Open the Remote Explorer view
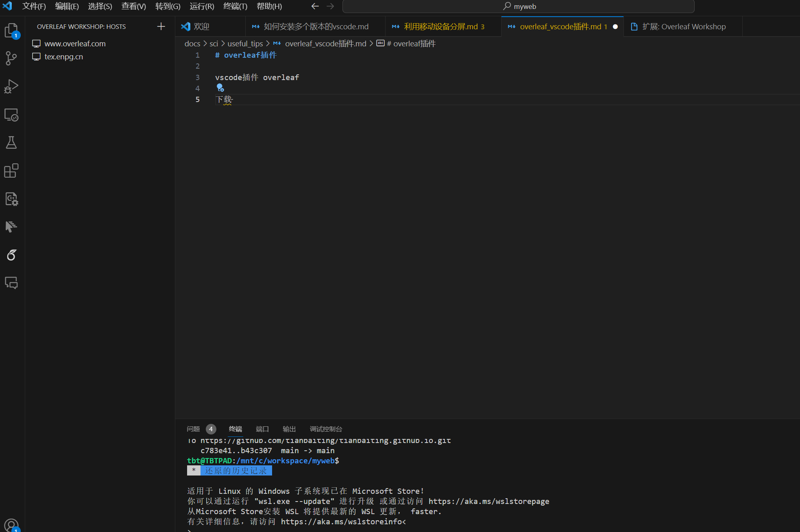The image size is (800, 532). click(x=11, y=115)
